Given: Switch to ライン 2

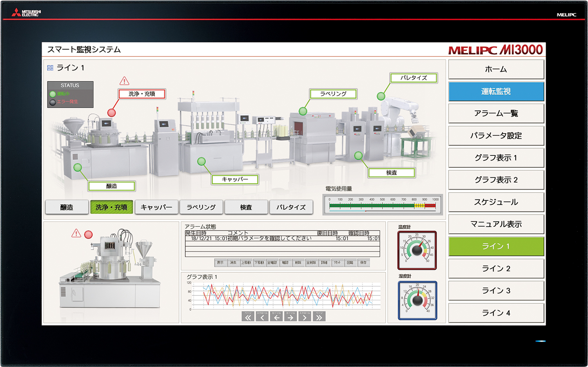Looking at the screenshot, I should click(496, 268).
